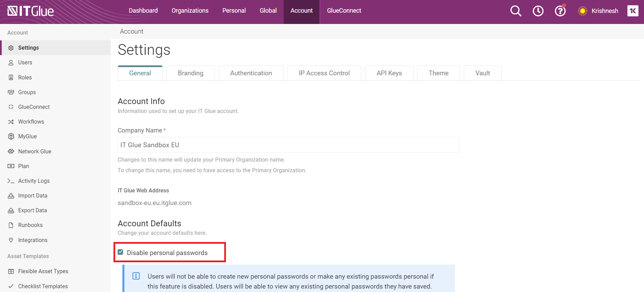The width and height of the screenshot is (644, 292).
Task: Click the Settings gear icon in sidebar
Action: [11, 48]
